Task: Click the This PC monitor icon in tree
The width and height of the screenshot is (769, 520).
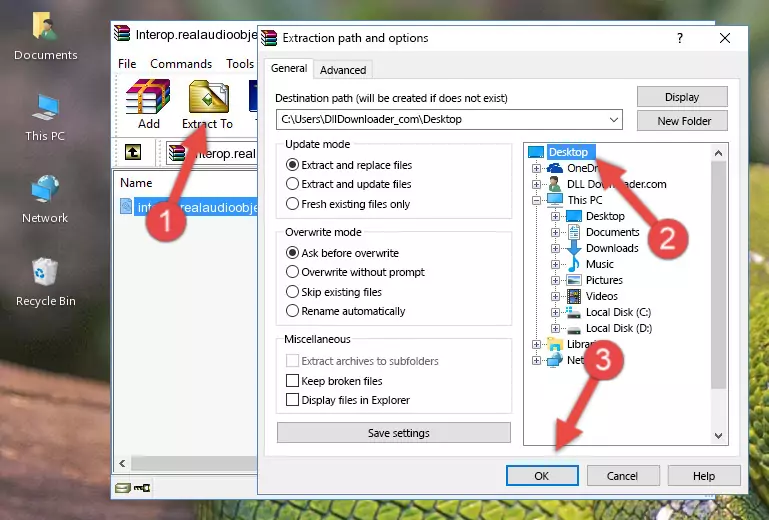Action: [555, 200]
